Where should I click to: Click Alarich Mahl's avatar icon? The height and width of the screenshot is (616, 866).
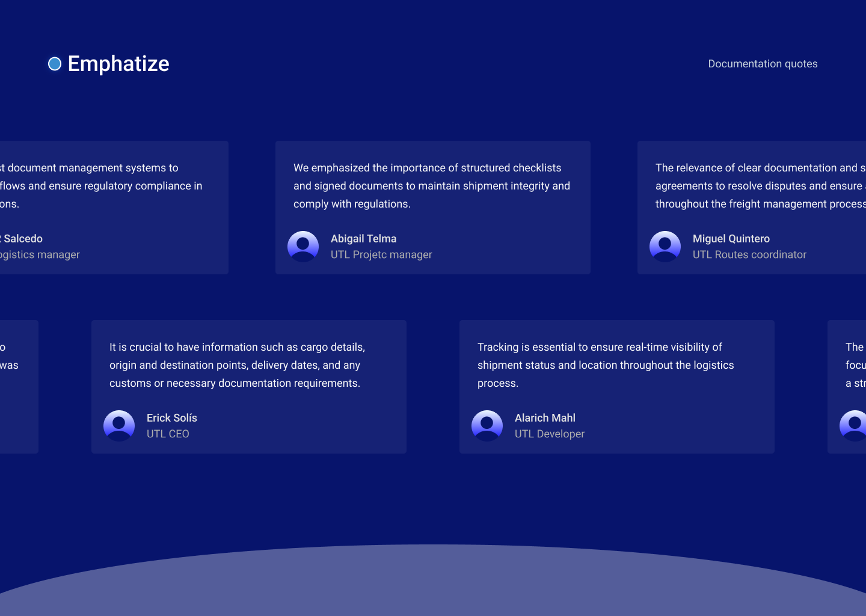click(487, 426)
